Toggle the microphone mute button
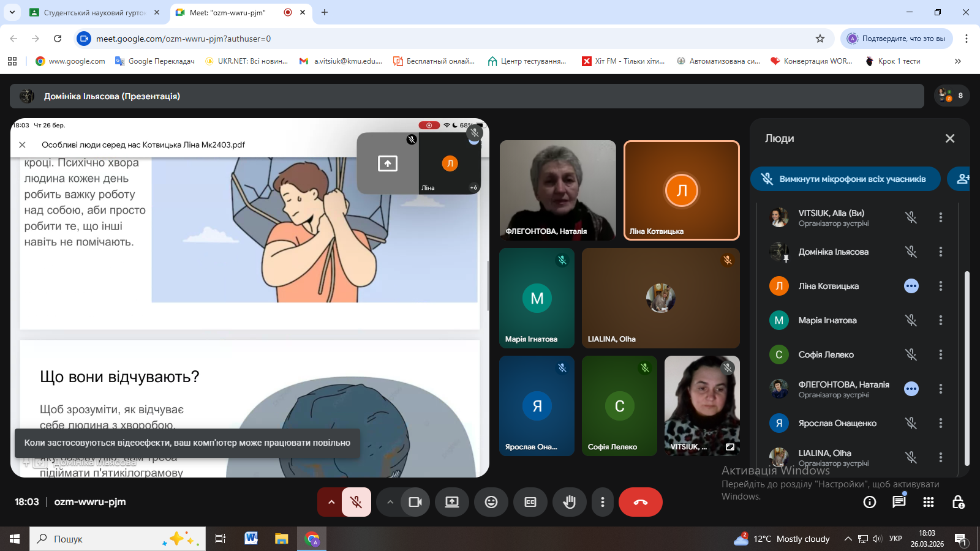Image resolution: width=980 pixels, height=551 pixels. pos(356,502)
